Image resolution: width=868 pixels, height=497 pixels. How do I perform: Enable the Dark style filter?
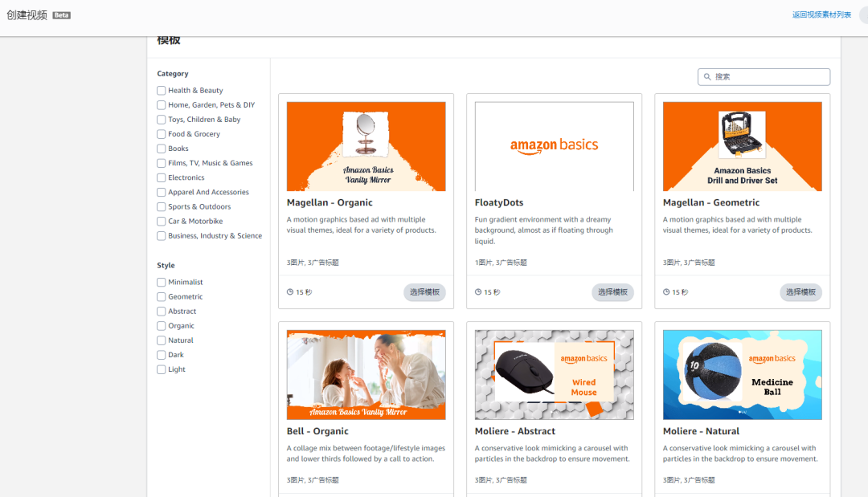point(161,355)
